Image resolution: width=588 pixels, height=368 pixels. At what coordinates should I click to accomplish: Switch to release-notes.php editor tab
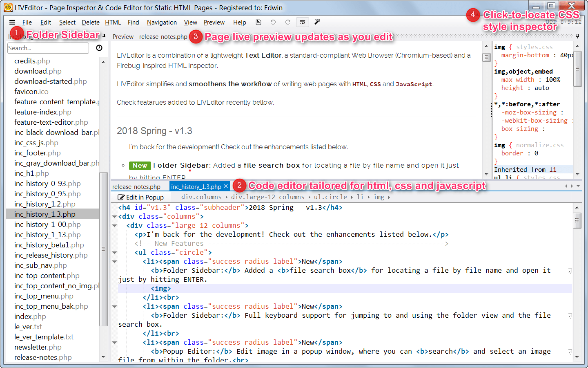pyautogui.click(x=136, y=187)
